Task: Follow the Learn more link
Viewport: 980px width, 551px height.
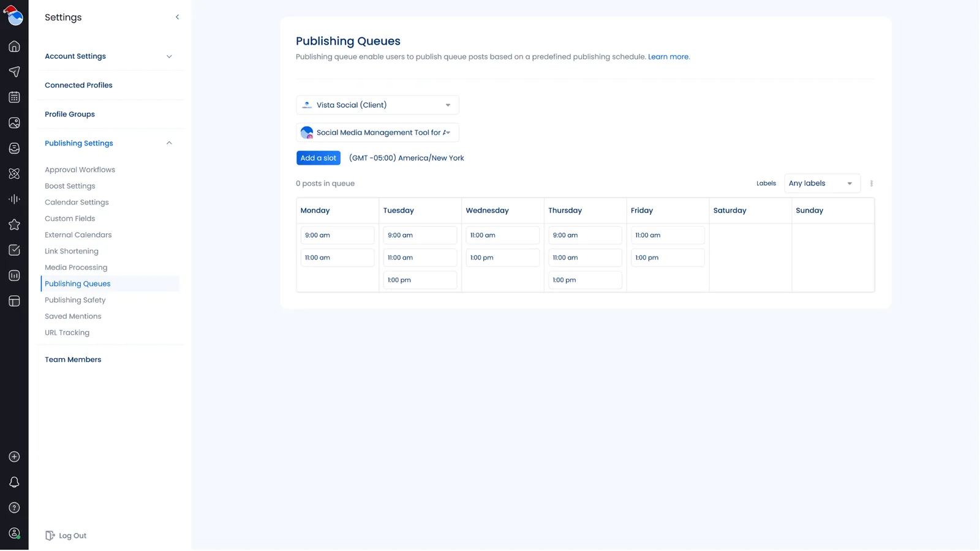Action: click(x=668, y=57)
